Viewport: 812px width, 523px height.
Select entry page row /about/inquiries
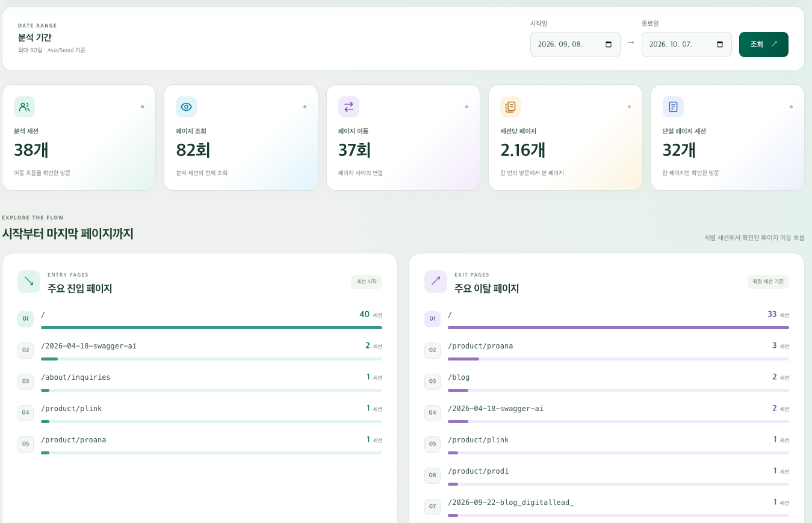200,381
